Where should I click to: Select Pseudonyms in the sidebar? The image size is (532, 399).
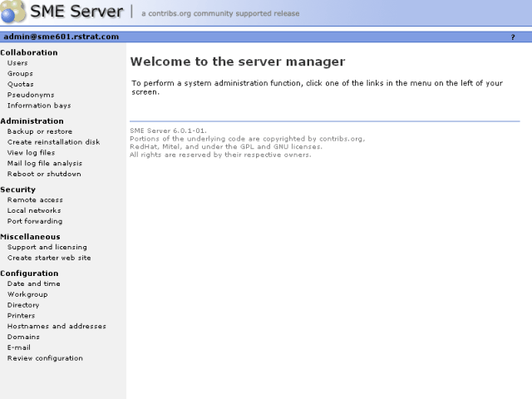click(31, 95)
